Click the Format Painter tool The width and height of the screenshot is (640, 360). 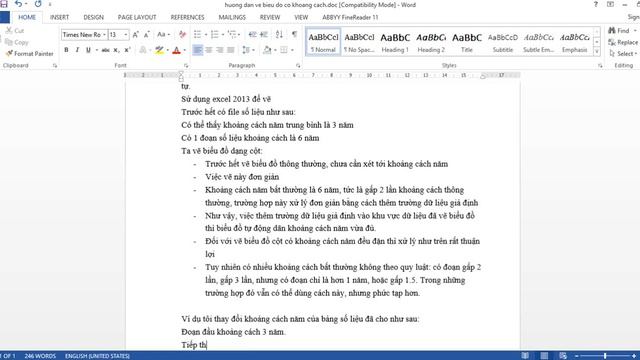(30, 53)
